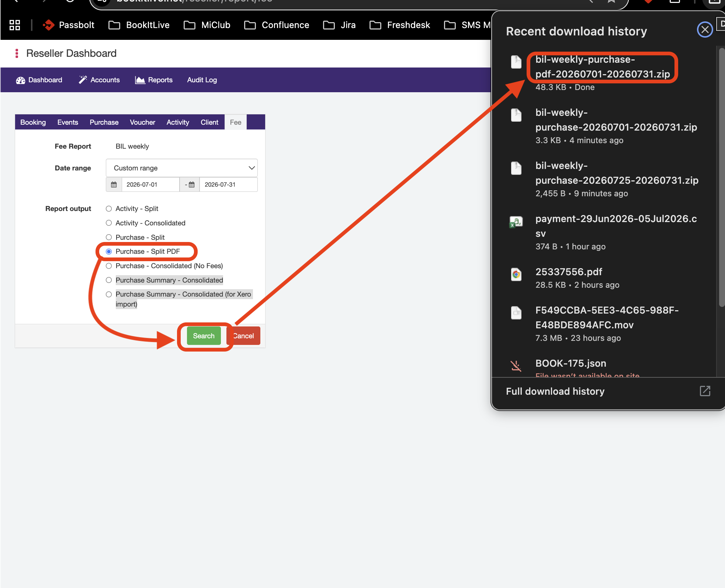This screenshot has height=588, width=725.
Task: Click the Accounts wand icon in nav
Action: (x=83, y=80)
